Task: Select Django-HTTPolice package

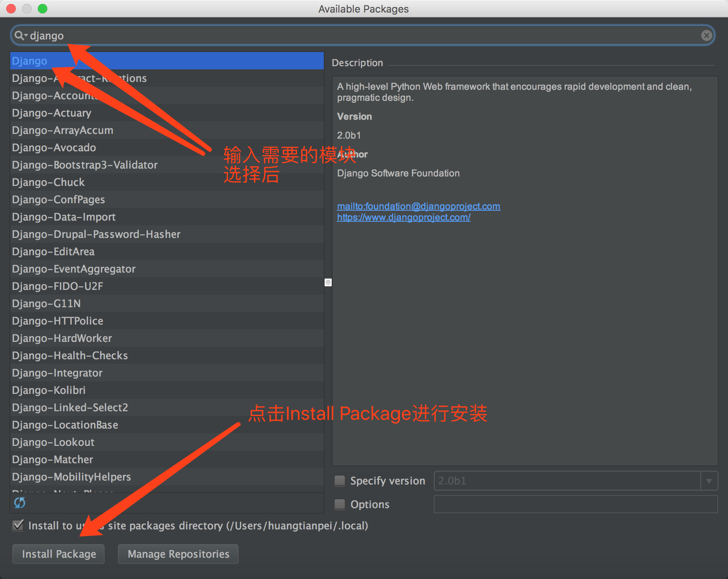Action: (x=167, y=321)
